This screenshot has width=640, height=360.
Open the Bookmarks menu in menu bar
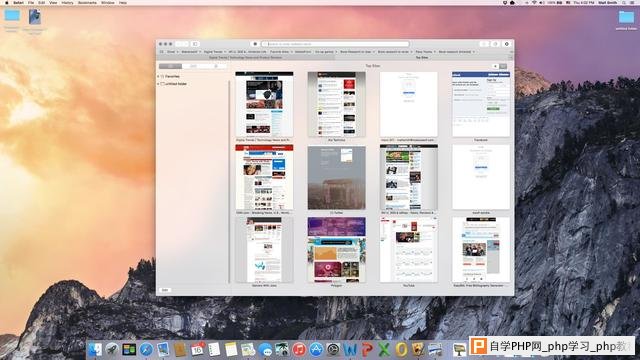pyautogui.click(x=87, y=2)
